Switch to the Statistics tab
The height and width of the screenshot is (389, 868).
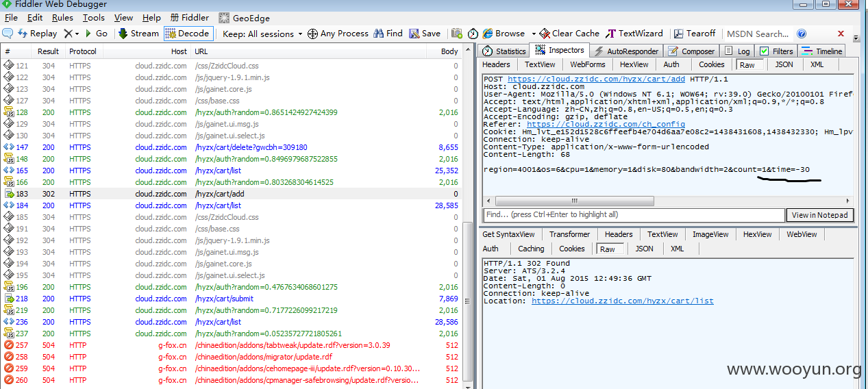(504, 51)
